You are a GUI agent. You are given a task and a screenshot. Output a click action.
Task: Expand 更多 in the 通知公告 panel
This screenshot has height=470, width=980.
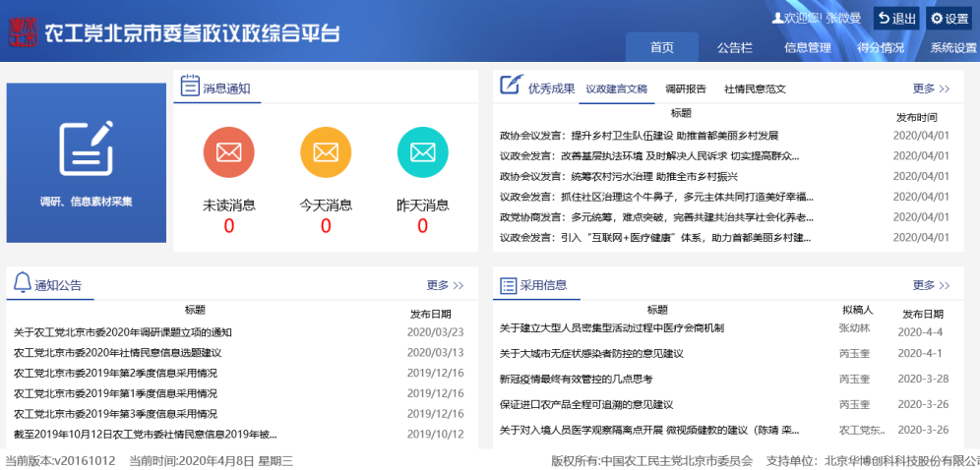pos(445,285)
